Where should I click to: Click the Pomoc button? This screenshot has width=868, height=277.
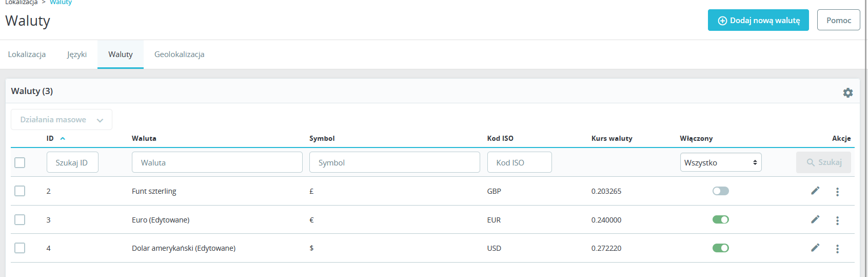pyautogui.click(x=838, y=21)
